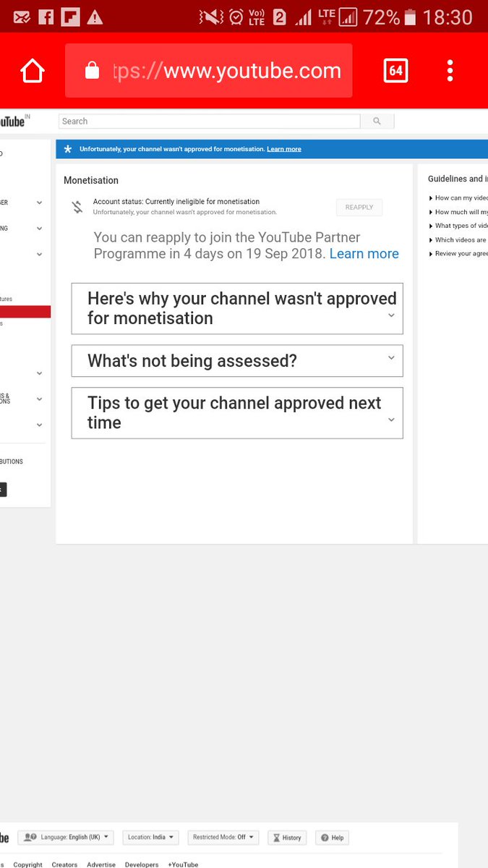Click the crossed-out dollar monetisation icon
The image size is (488, 868).
[77, 208]
